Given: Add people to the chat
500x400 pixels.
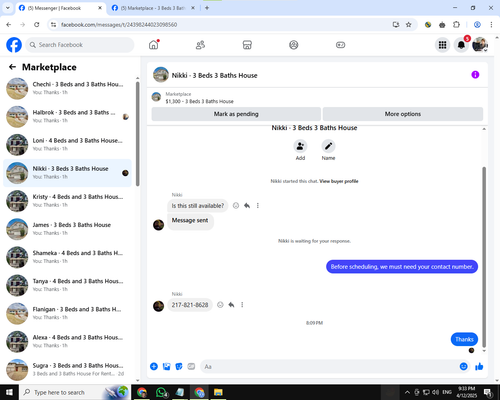Looking at the screenshot, I should pyautogui.click(x=300, y=146).
